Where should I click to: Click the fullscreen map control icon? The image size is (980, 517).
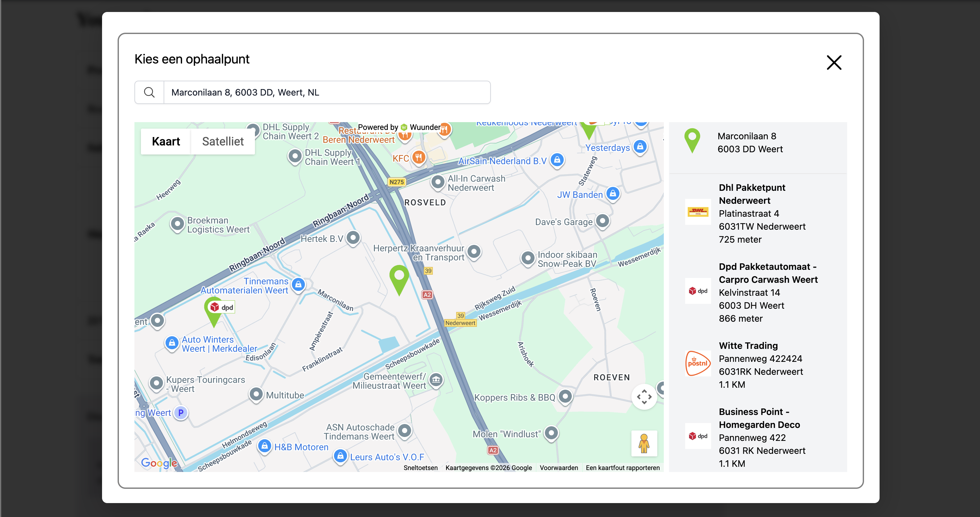click(644, 396)
